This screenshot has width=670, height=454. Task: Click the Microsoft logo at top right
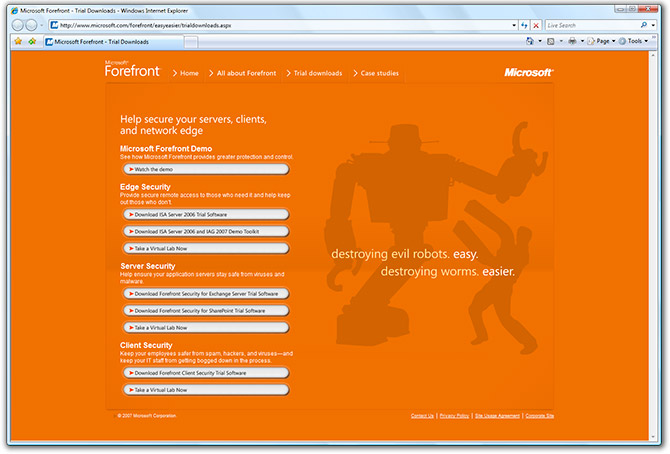[529, 73]
